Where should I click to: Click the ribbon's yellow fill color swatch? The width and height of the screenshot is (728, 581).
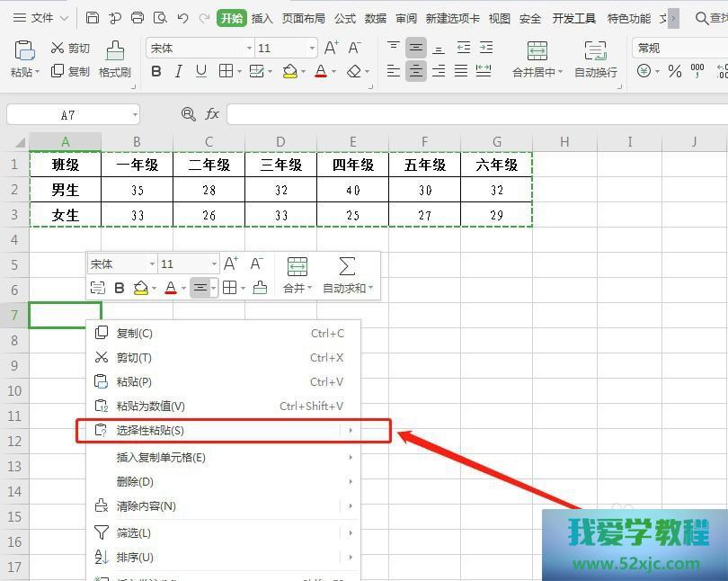(x=289, y=71)
